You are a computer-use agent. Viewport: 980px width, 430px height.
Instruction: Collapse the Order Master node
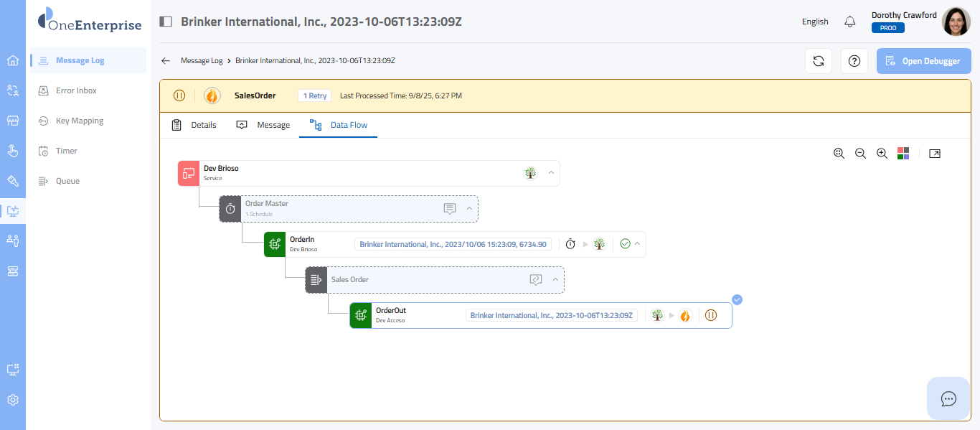coord(469,209)
